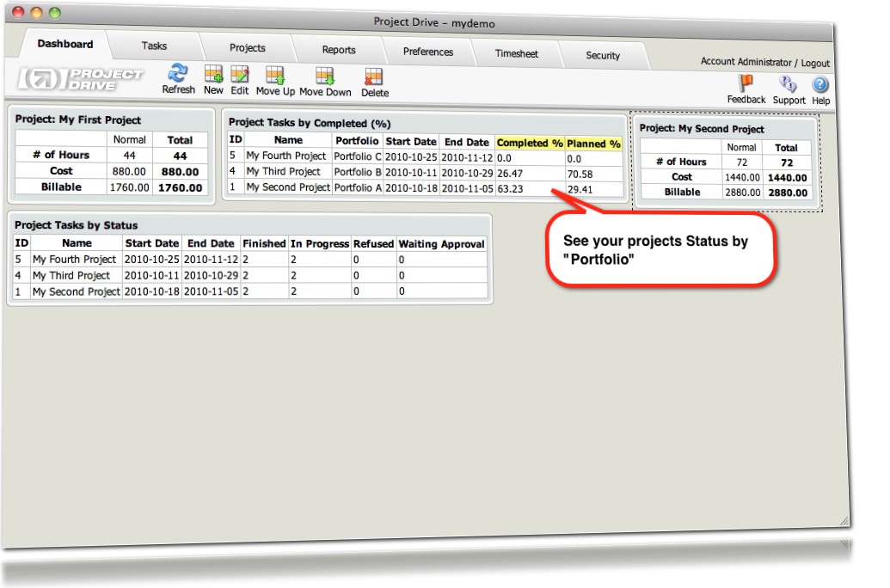This screenshot has width=890, height=588.
Task: Open the Preferences tab
Action: (428, 52)
